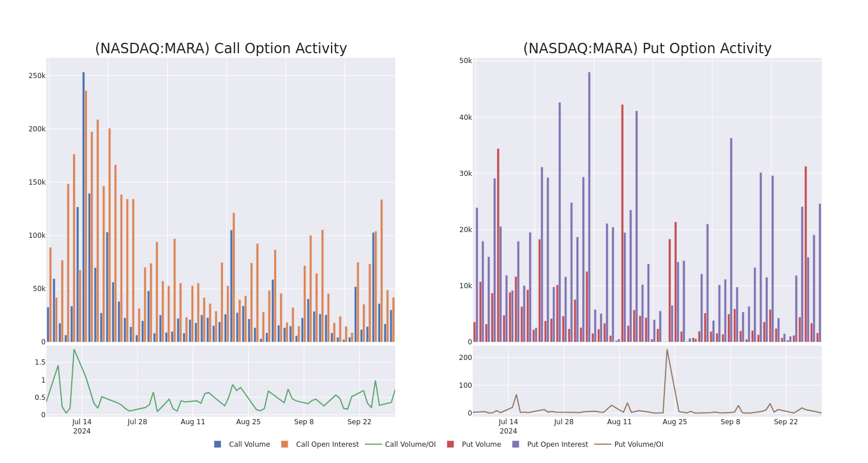
Task: Click the highest peak of Call Volume/OI line
Action: [x=73, y=350]
